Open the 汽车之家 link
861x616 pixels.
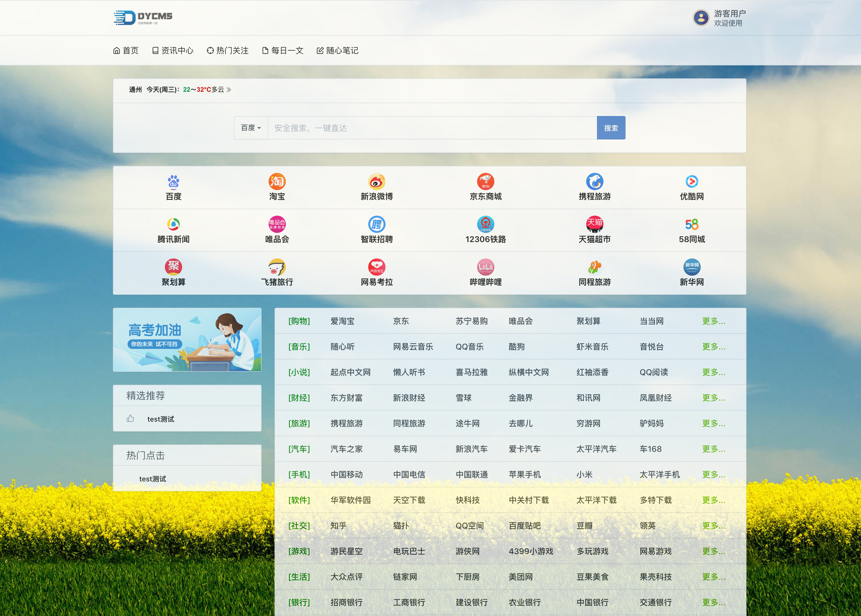[x=346, y=449]
